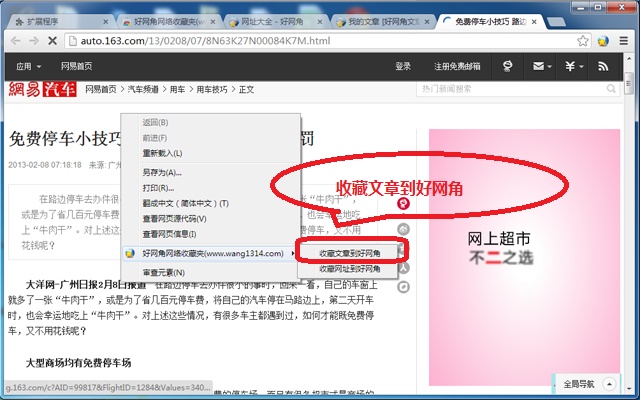Click the mail envelope icon in NetEase bar
Image resolution: width=640 pixels, height=400 pixels.
pyautogui.click(x=538, y=66)
